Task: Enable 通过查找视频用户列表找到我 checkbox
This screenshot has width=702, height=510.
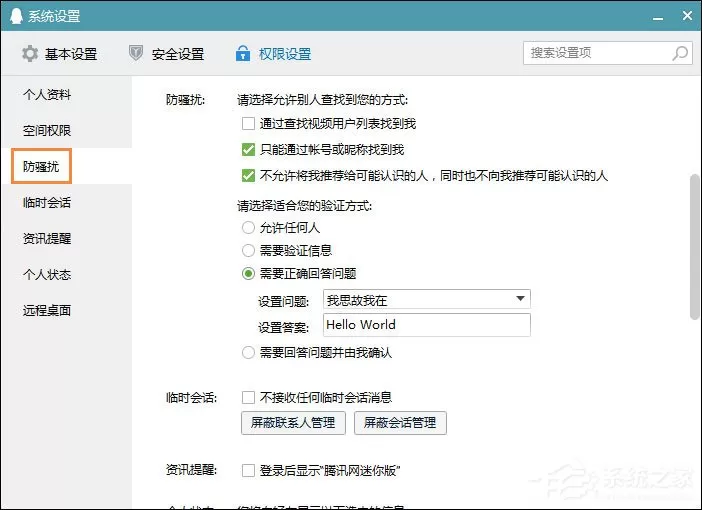Action: [x=248, y=123]
